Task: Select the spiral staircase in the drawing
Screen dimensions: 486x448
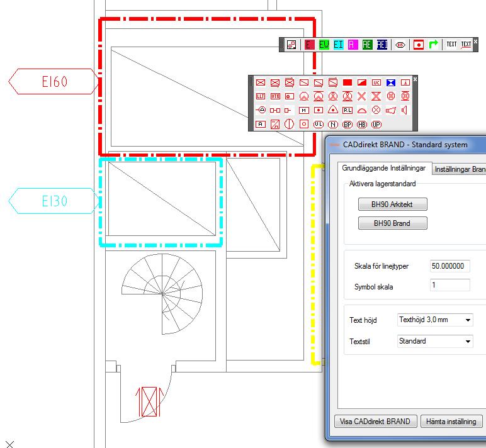Action: tap(162, 294)
